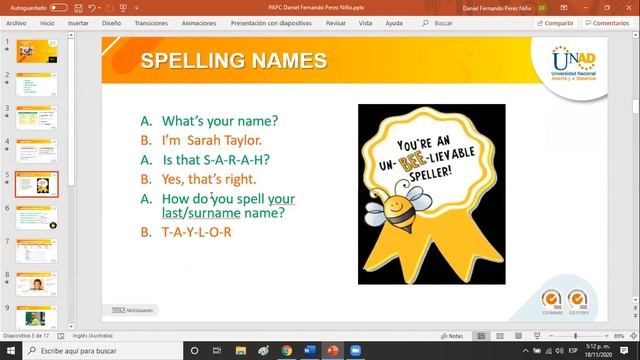Screen dimensions: 640x360
Task: Start Slide Show view icon in status bar
Action: (537, 336)
